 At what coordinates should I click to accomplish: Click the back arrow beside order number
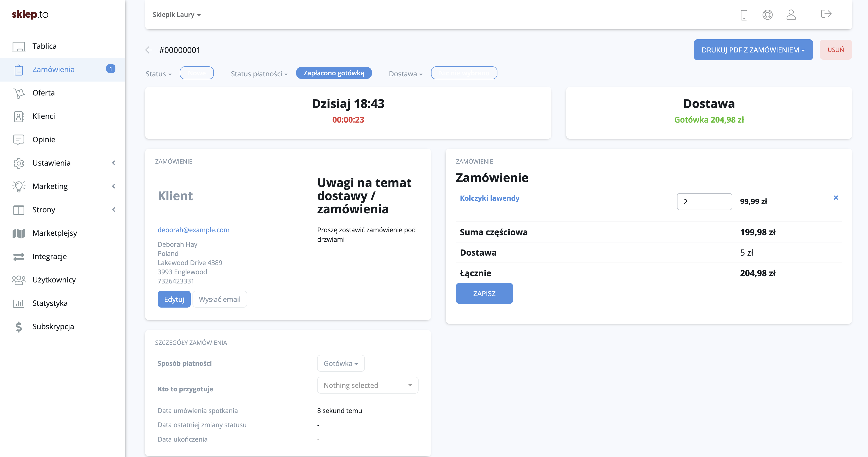(148, 50)
